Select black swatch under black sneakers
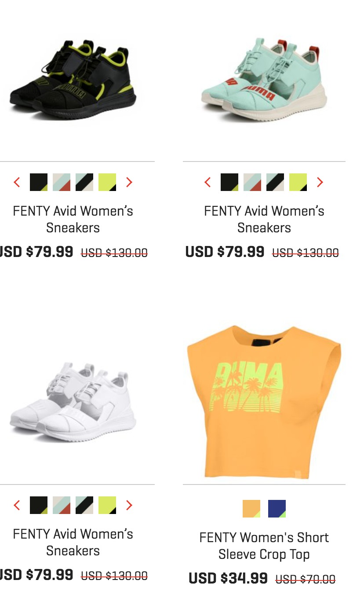This screenshot has height=602, width=364. click(39, 182)
